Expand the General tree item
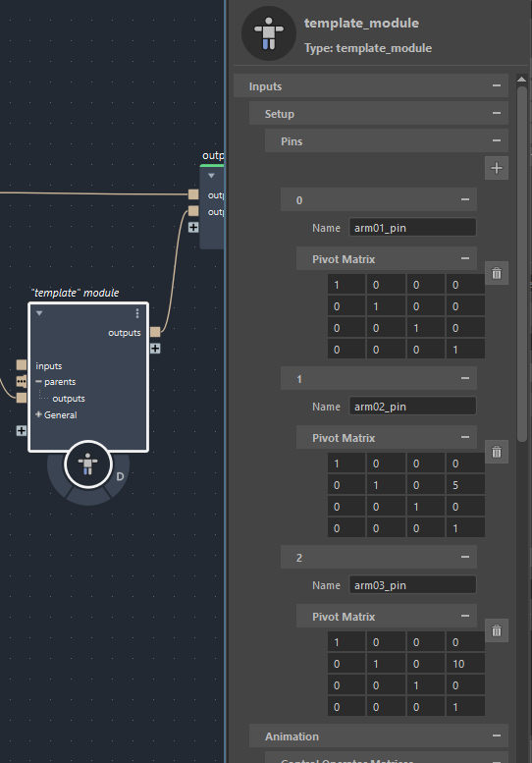This screenshot has height=763, width=532. (x=38, y=414)
